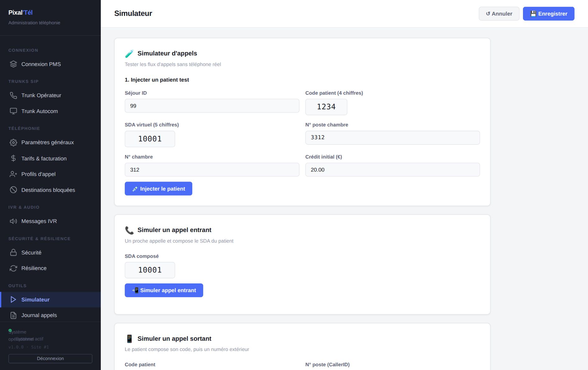Screen dimensions: 588x370
Task: Open Connexion PMS layers icon
Action: [13, 64]
